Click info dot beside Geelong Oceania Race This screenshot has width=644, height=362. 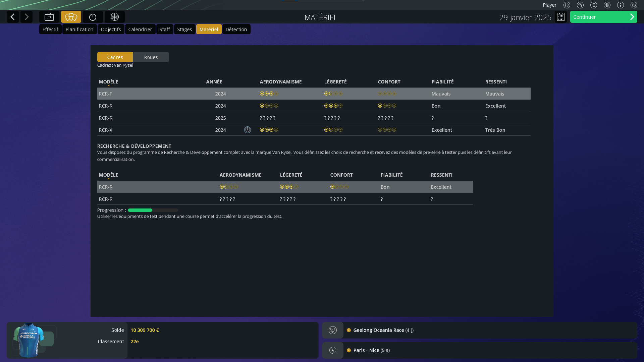coord(349,330)
